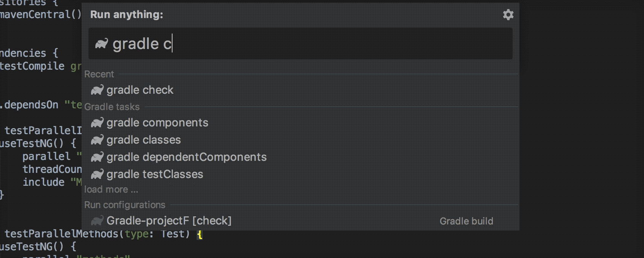Select recent command gradle check
Image resolution: width=644 pixels, height=258 pixels.
click(301, 90)
